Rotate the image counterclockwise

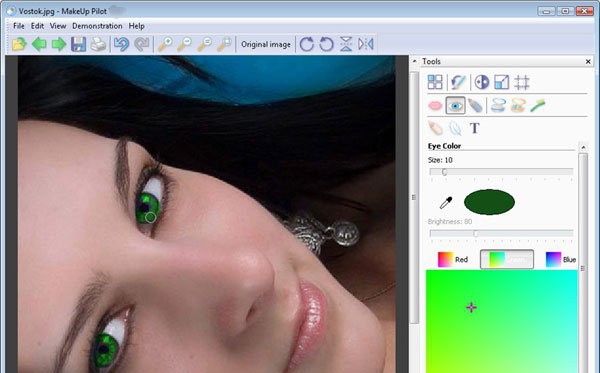click(326, 44)
